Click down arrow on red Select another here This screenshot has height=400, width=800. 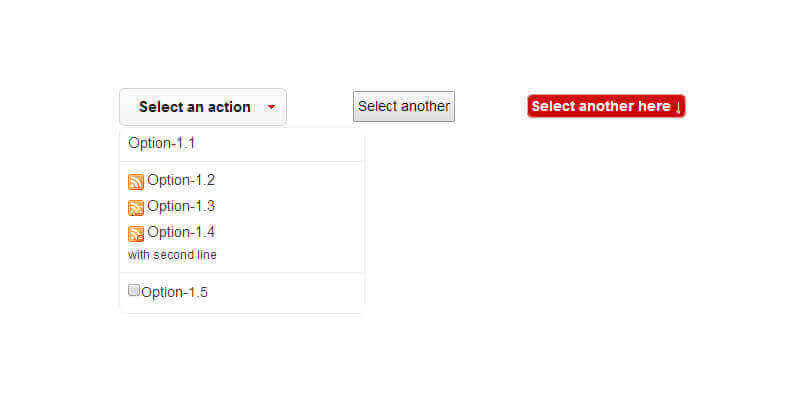pyautogui.click(x=678, y=107)
